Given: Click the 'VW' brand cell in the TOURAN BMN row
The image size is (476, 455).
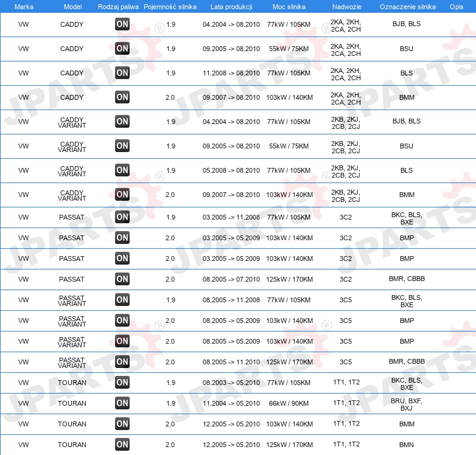Looking at the screenshot, I should [x=23, y=445].
